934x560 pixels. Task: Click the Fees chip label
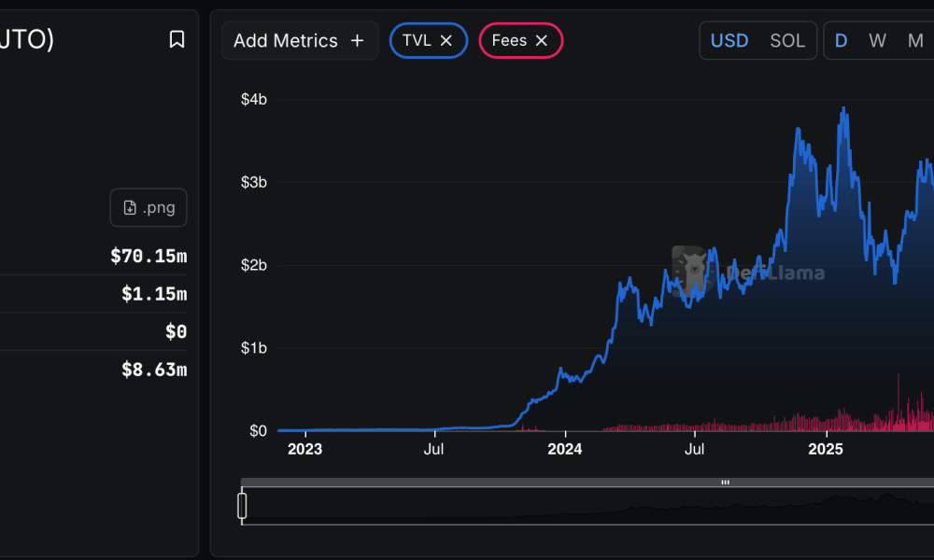(x=509, y=41)
